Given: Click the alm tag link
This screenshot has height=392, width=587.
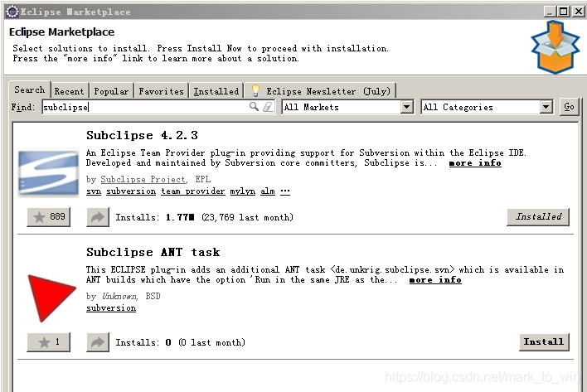Looking at the screenshot, I should click(x=268, y=191).
